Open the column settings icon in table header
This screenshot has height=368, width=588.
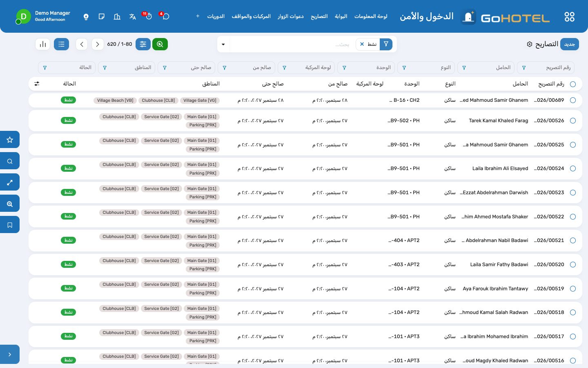37,84
